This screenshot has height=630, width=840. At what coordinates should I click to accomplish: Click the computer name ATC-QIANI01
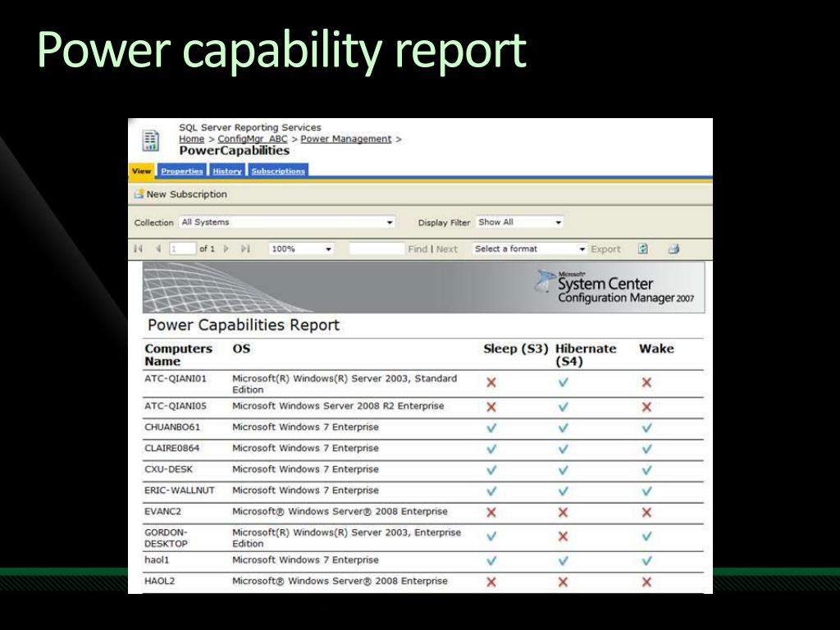click(176, 379)
